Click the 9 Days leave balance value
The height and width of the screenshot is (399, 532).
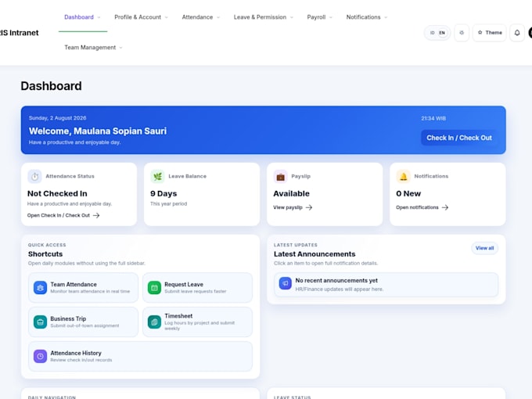[164, 194]
